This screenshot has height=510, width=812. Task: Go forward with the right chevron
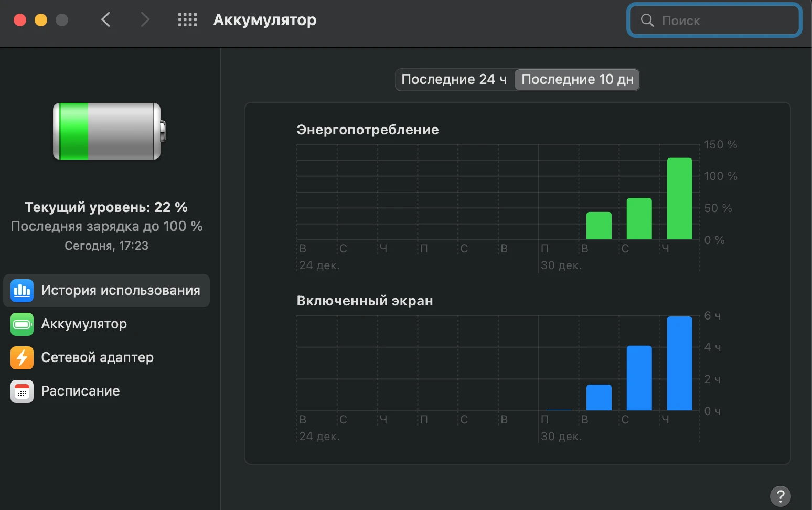click(x=145, y=20)
